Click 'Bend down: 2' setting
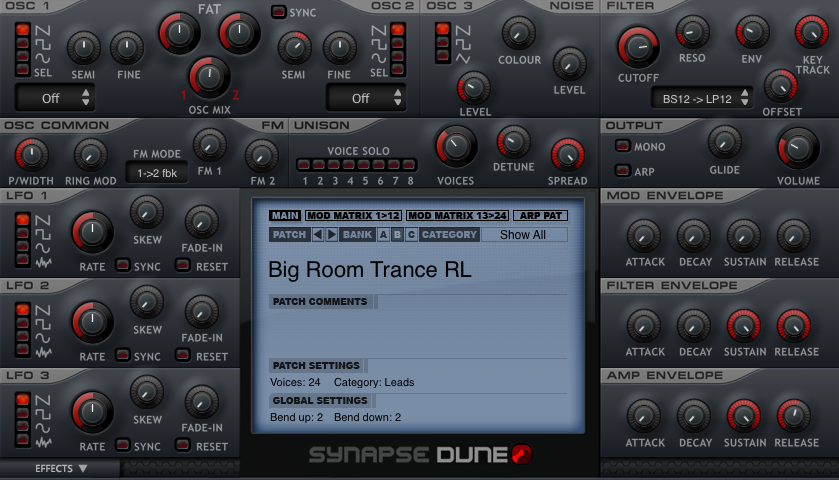 pos(368,417)
